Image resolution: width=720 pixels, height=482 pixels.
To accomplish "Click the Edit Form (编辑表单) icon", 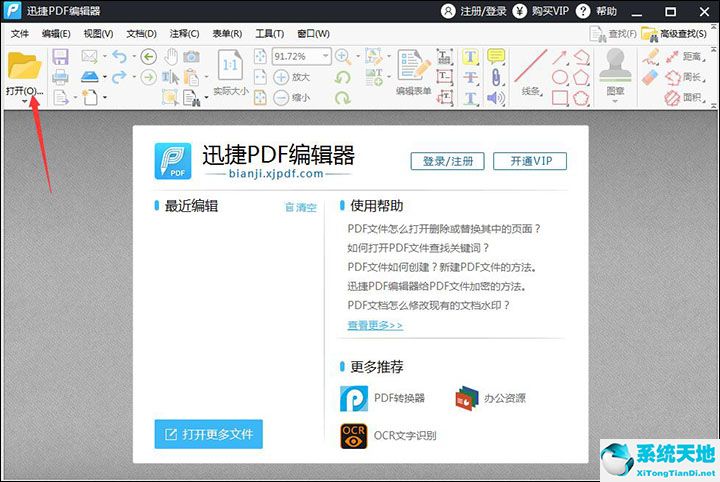I will click(x=414, y=65).
